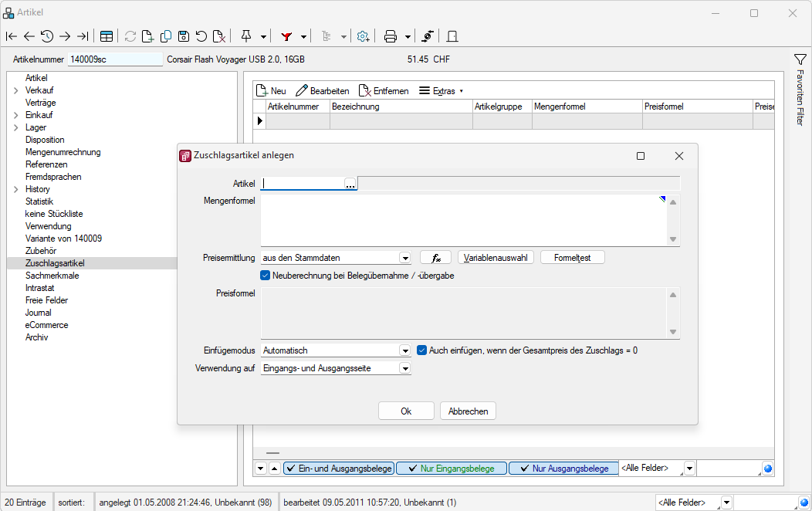
Task: Toggle the Ein- und Ausgangsbelege filter
Action: point(339,469)
